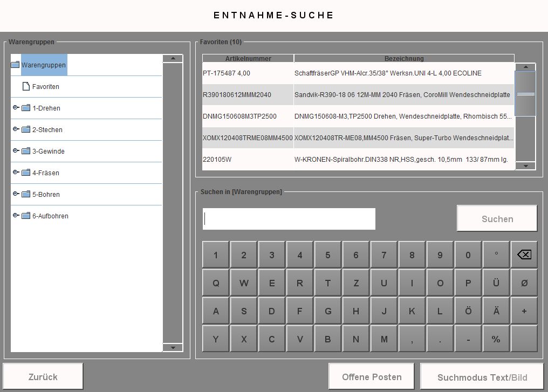This screenshot has height=392, width=548.
Task: Tap the 0 key on keyboard
Action: [x=468, y=255]
